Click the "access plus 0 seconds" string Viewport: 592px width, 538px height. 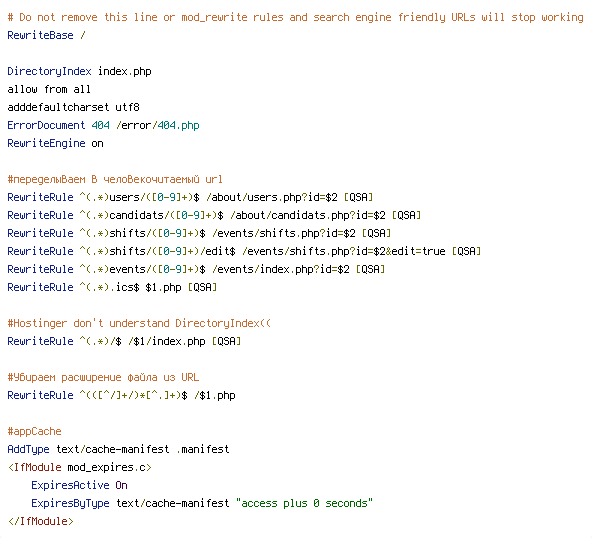pos(304,503)
